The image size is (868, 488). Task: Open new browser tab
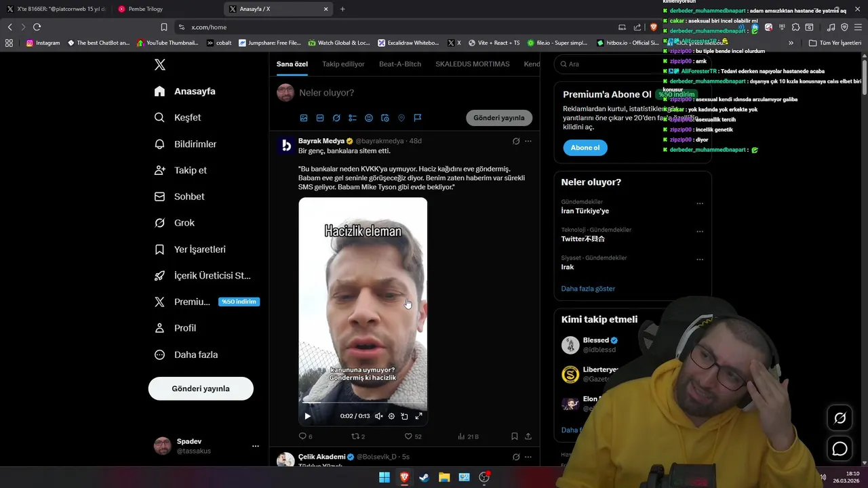pos(342,9)
